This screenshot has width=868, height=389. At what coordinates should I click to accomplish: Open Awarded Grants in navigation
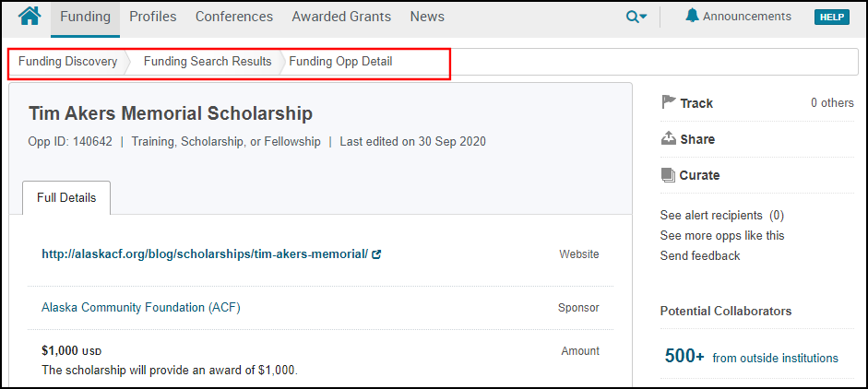point(341,17)
